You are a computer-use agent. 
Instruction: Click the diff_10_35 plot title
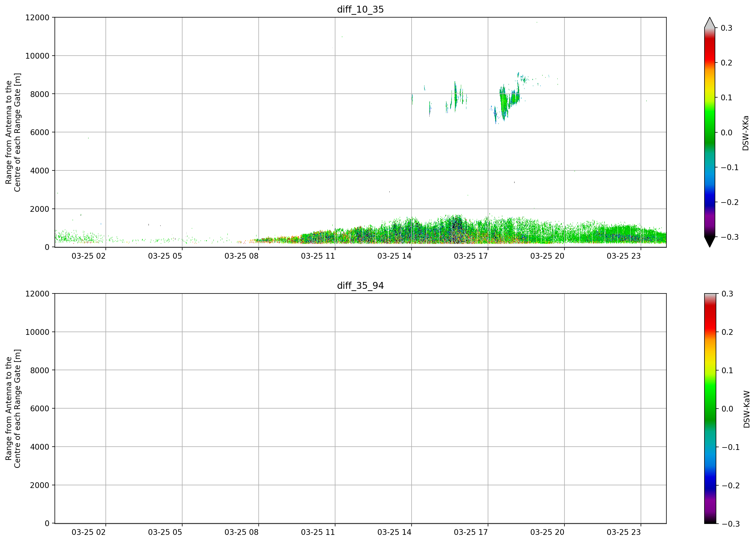[x=360, y=9]
